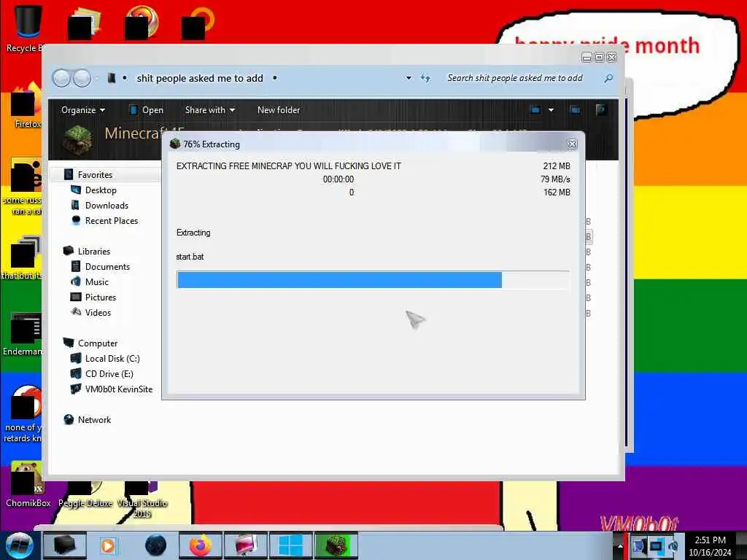
Task: Click the search magnifier icon in Explorer
Action: (x=608, y=78)
